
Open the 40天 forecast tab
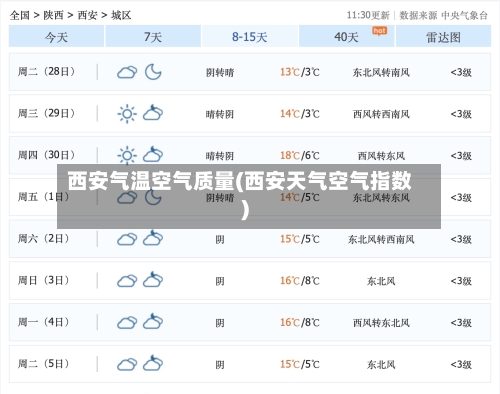[x=346, y=36]
